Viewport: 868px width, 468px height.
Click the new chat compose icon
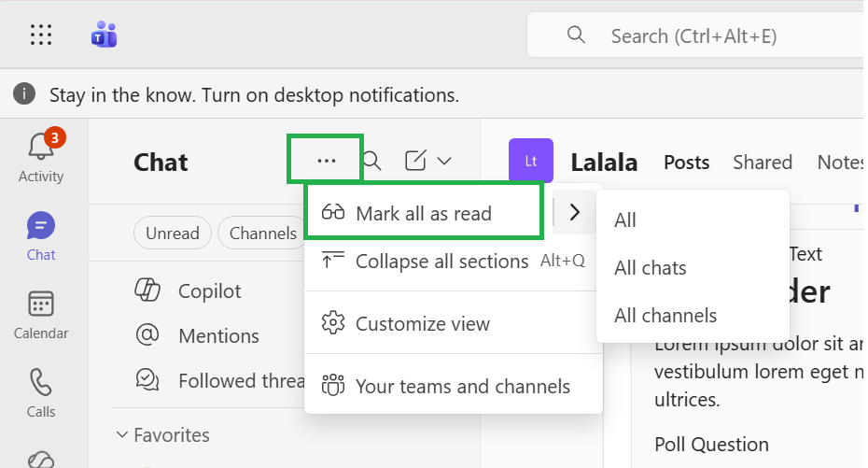coord(415,161)
